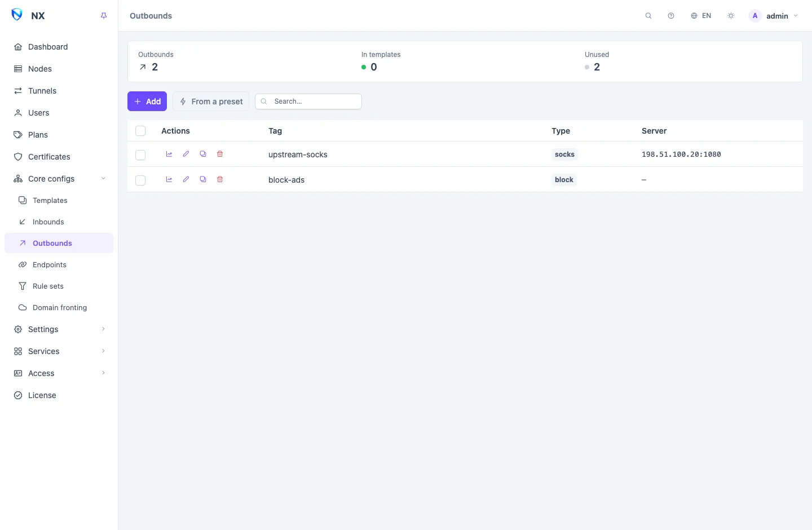Select all outbounds with header checkbox
812x530 pixels.
140,131
